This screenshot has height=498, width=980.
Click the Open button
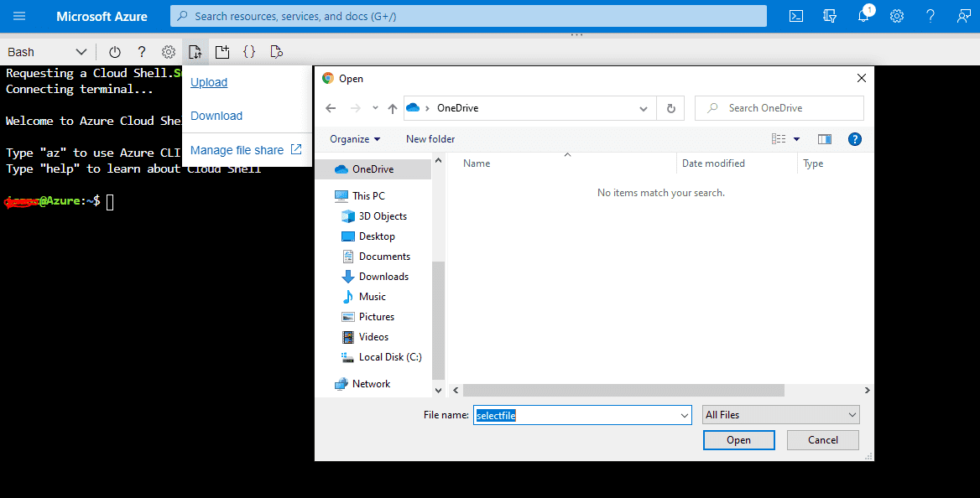[738, 440]
